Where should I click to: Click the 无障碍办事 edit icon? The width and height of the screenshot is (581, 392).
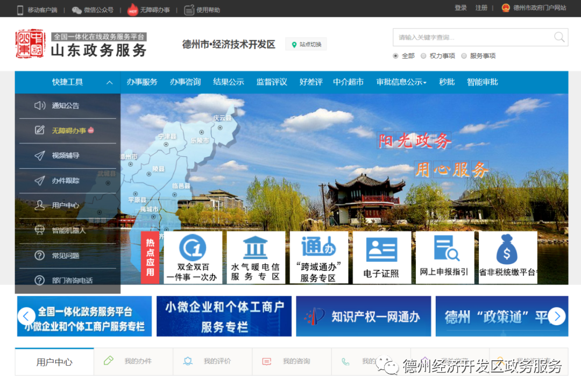click(x=40, y=130)
